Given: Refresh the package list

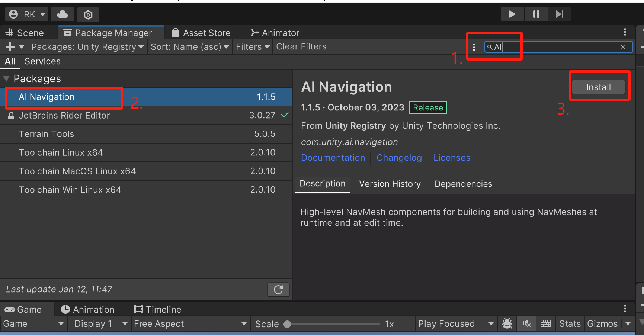Looking at the screenshot, I should click(278, 290).
